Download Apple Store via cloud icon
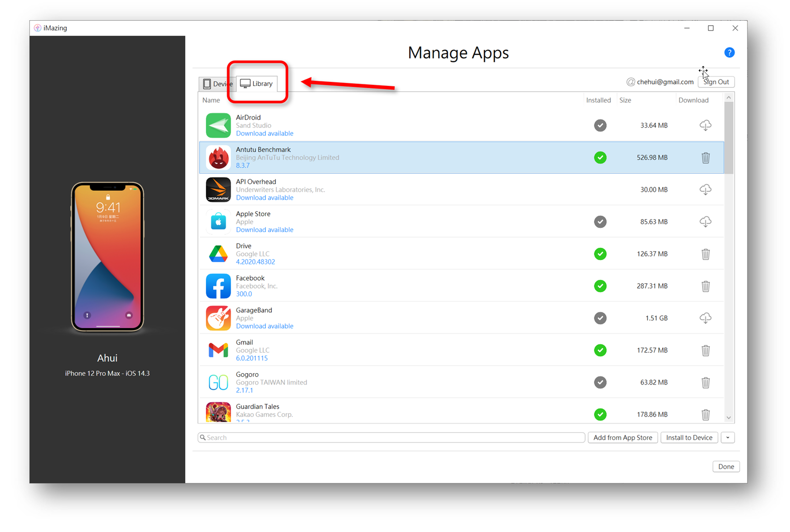Viewport: 790px width, 532px height. point(705,222)
